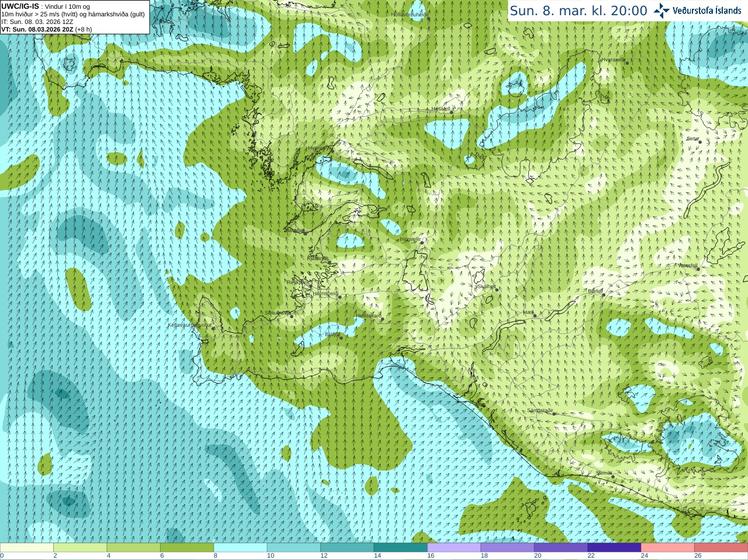Click the Sámsstaðir label
748x560 pixels.
(540, 410)
